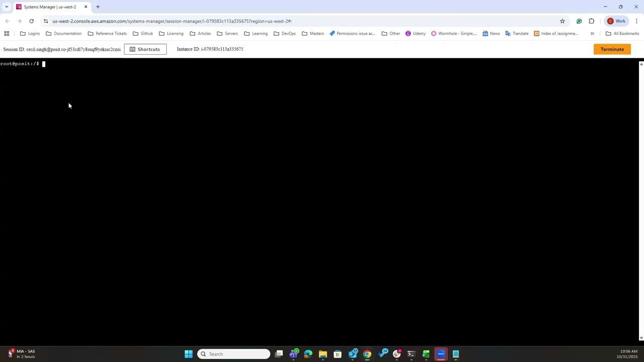Open Outlook from the taskbar
The width and height of the screenshot is (644, 362).
[353, 353]
